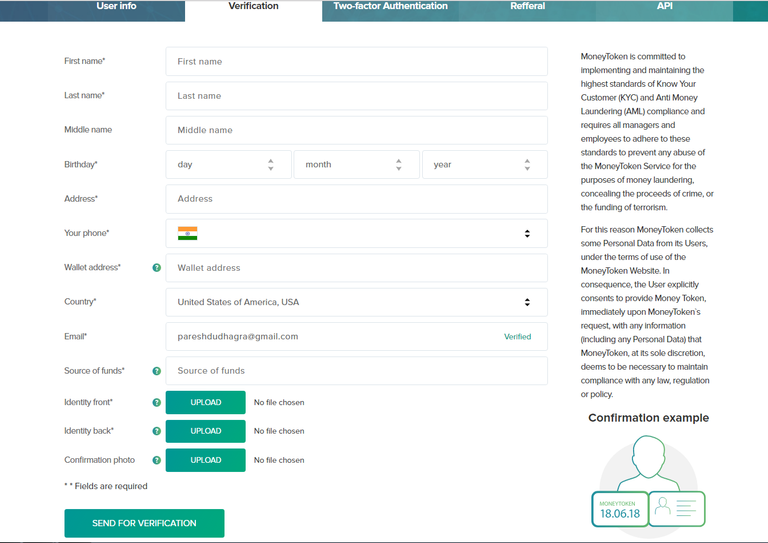Open the Two-factor Authentication tab

point(390,6)
